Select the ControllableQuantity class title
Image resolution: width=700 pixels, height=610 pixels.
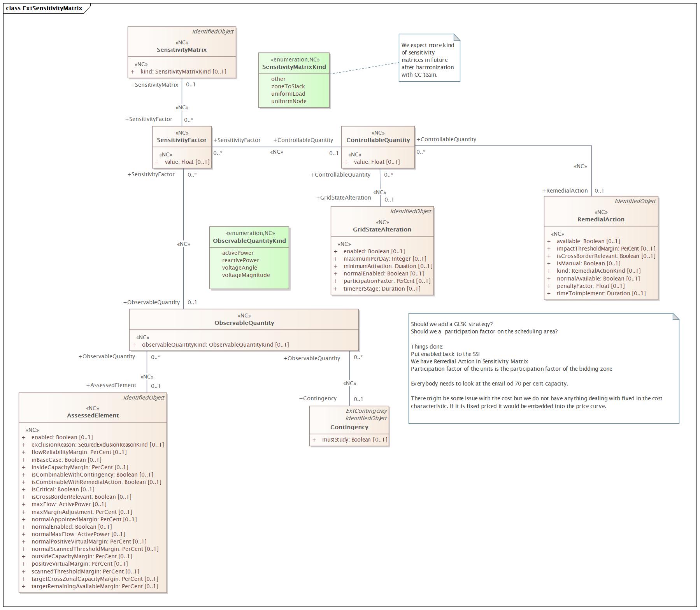(x=378, y=140)
